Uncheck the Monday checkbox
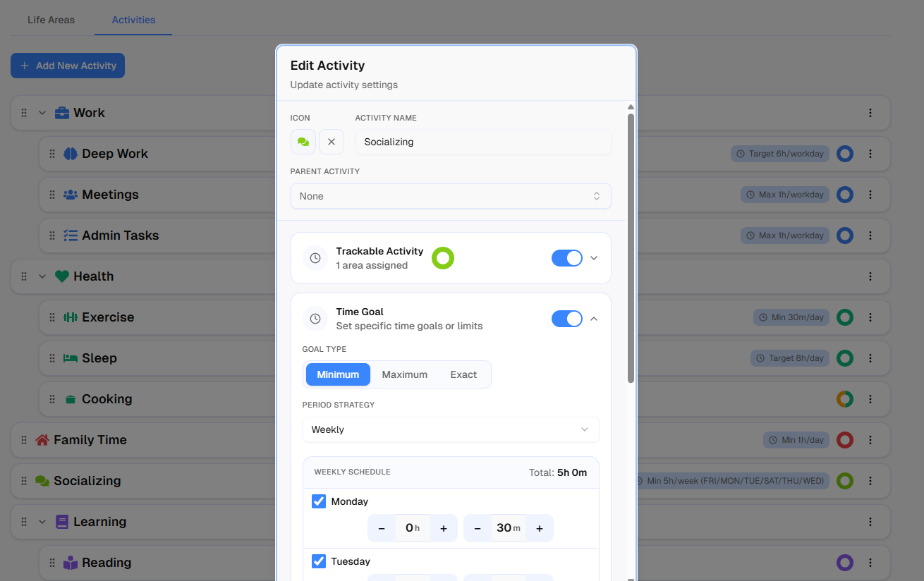 tap(319, 501)
